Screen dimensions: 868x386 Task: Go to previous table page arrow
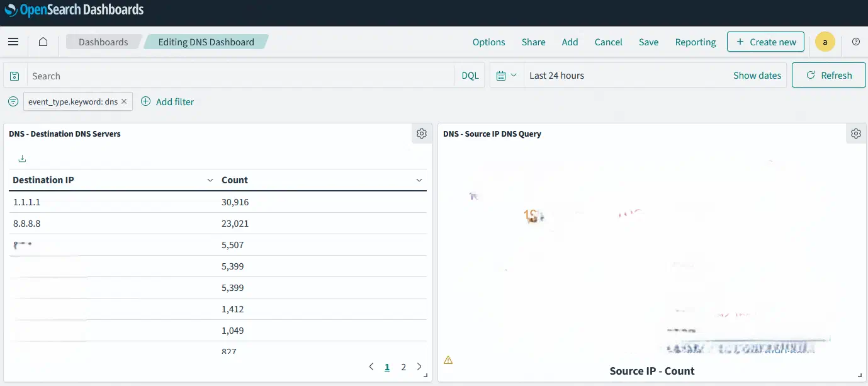371,366
